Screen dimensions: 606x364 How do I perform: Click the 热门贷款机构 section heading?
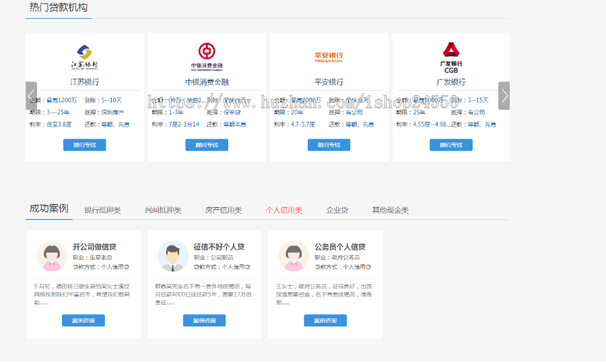tap(59, 7)
